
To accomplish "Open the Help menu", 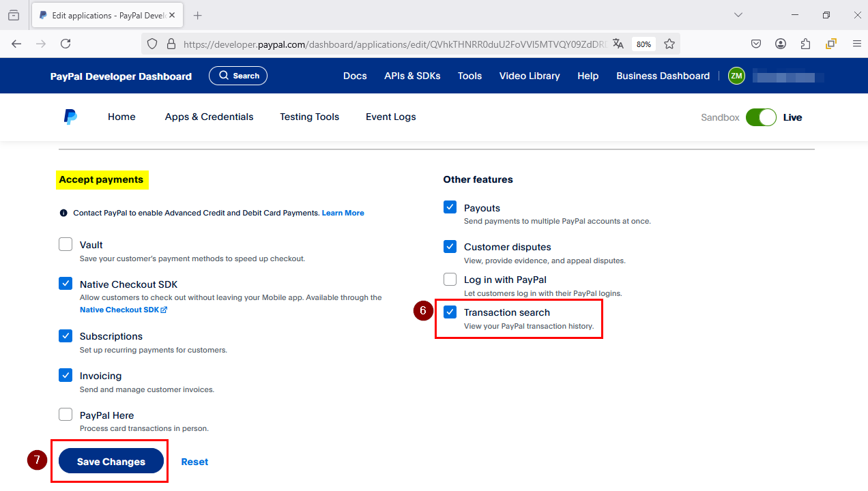I will coord(588,76).
